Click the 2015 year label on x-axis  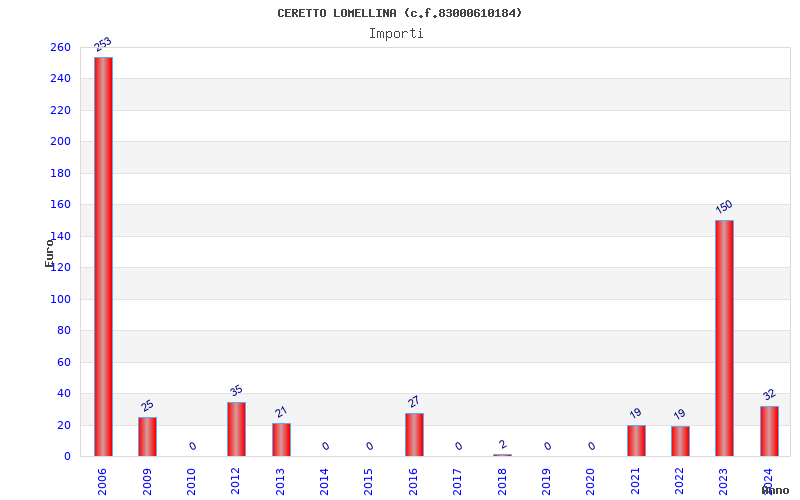click(368, 482)
